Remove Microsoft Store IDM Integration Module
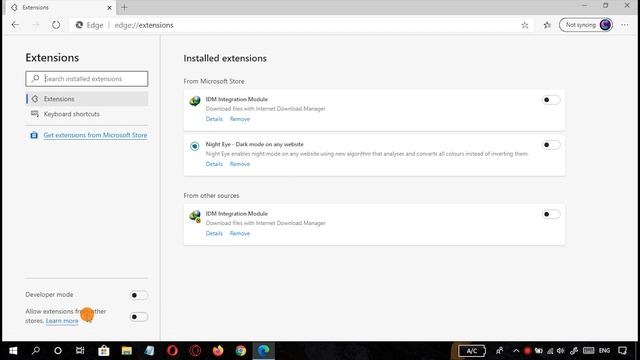 tap(240, 119)
